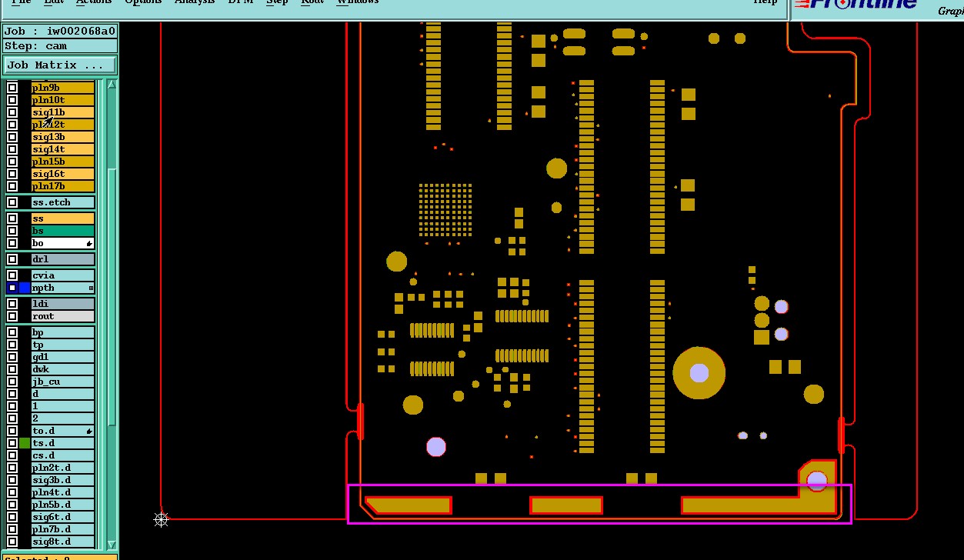Click layer list scroll-down arrow
The width and height of the screenshot is (964, 560).
tap(112, 544)
